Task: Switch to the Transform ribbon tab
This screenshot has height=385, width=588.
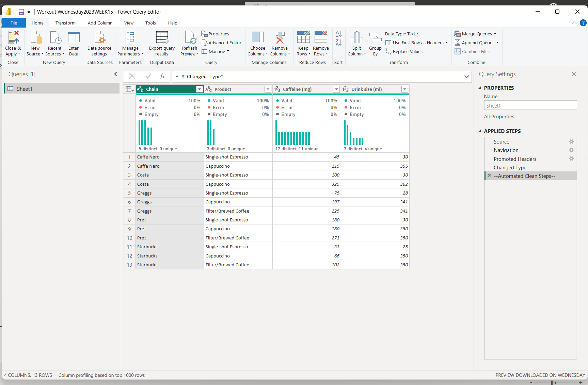Action: pos(65,23)
